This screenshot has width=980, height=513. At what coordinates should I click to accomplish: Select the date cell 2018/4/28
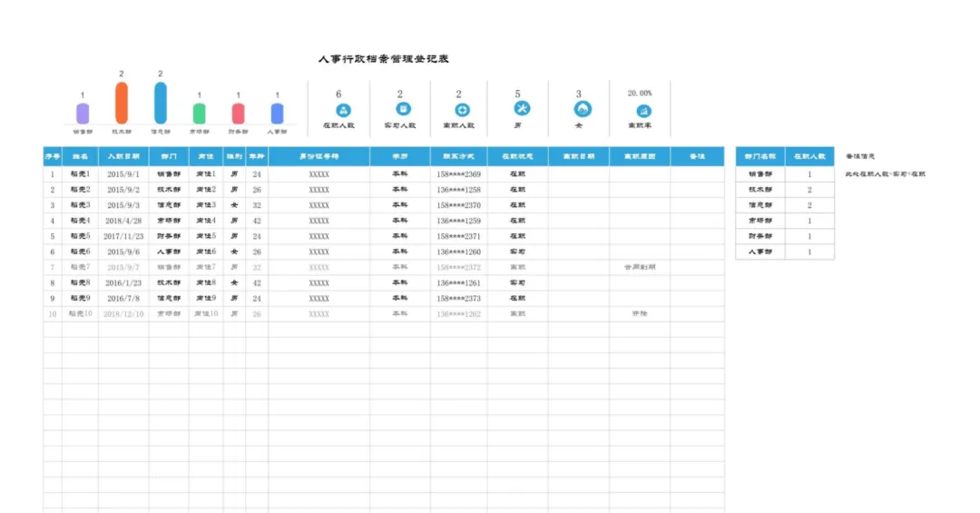123,221
